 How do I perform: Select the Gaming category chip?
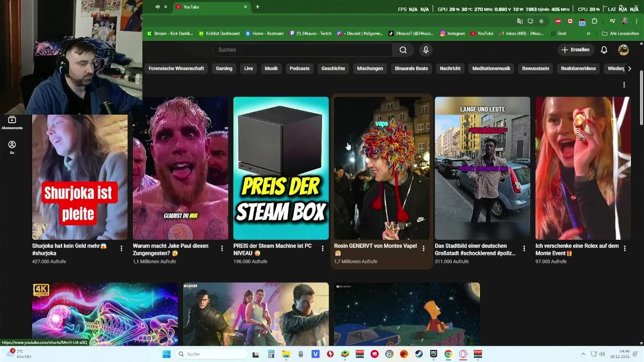coord(224,68)
